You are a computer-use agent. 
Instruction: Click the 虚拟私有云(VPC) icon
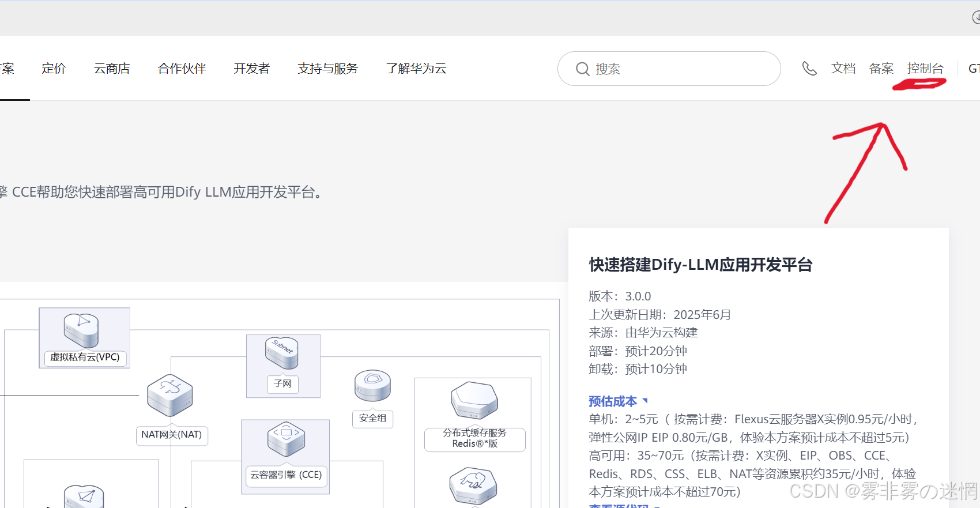point(81,330)
